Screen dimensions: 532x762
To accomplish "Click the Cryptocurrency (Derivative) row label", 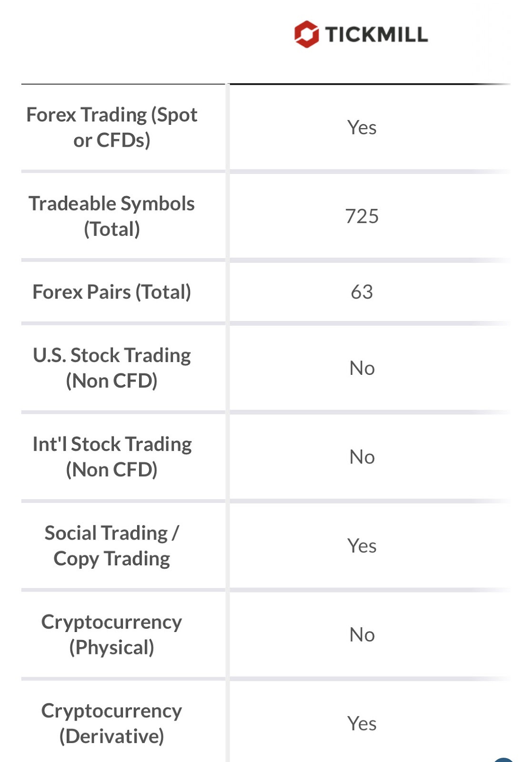I will (112, 723).
